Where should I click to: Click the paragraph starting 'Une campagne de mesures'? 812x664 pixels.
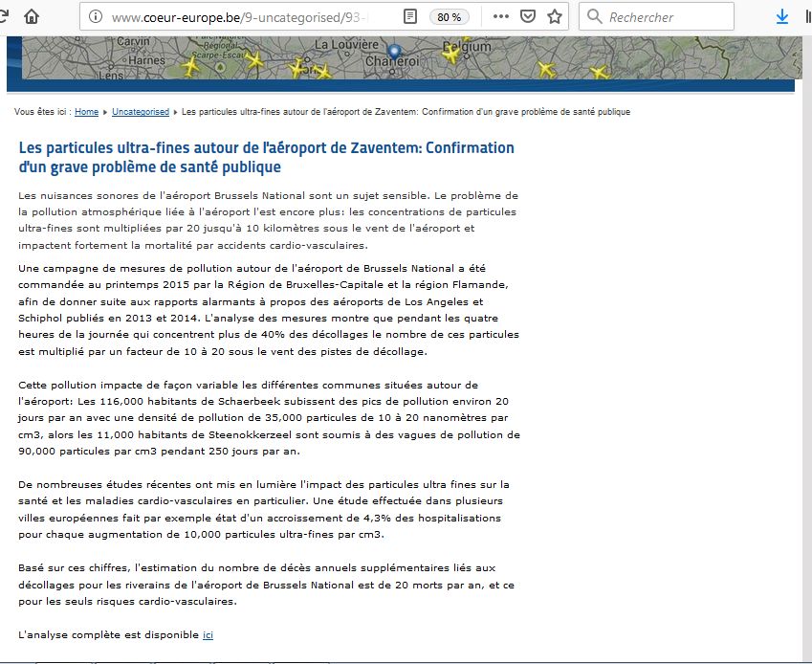(x=269, y=310)
